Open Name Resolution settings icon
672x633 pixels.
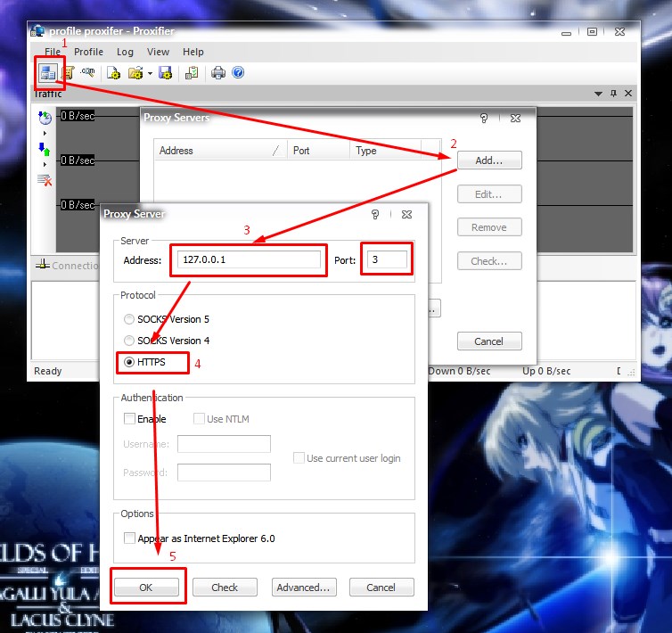tap(88, 71)
